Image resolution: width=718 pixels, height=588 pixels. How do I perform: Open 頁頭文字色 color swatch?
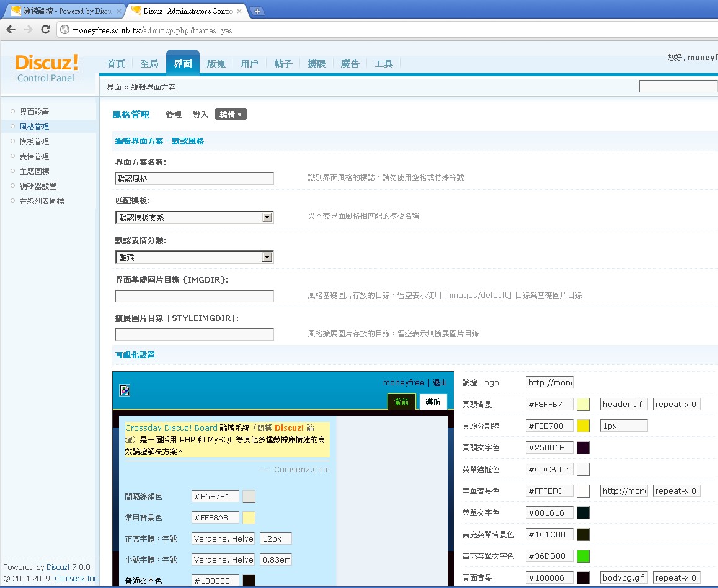[x=583, y=447]
